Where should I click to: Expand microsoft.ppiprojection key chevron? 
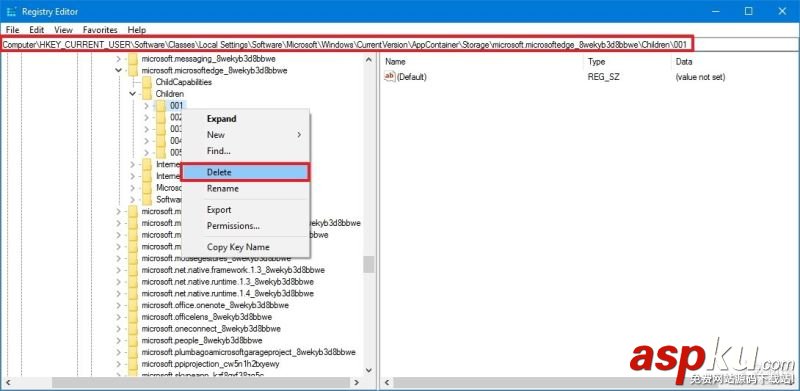[x=119, y=364]
